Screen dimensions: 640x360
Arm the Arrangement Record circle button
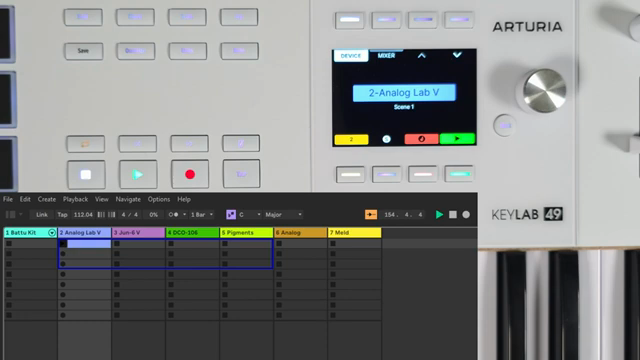(466, 215)
